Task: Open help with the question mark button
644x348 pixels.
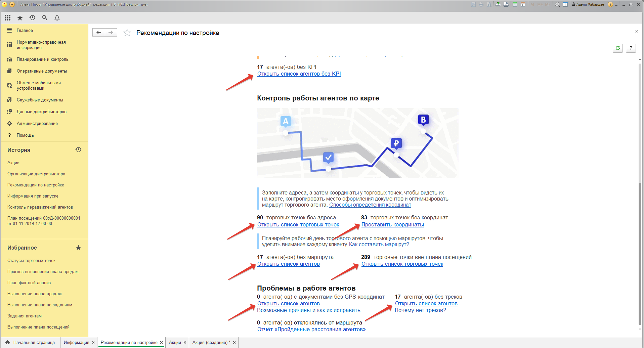Action: (x=631, y=48)
